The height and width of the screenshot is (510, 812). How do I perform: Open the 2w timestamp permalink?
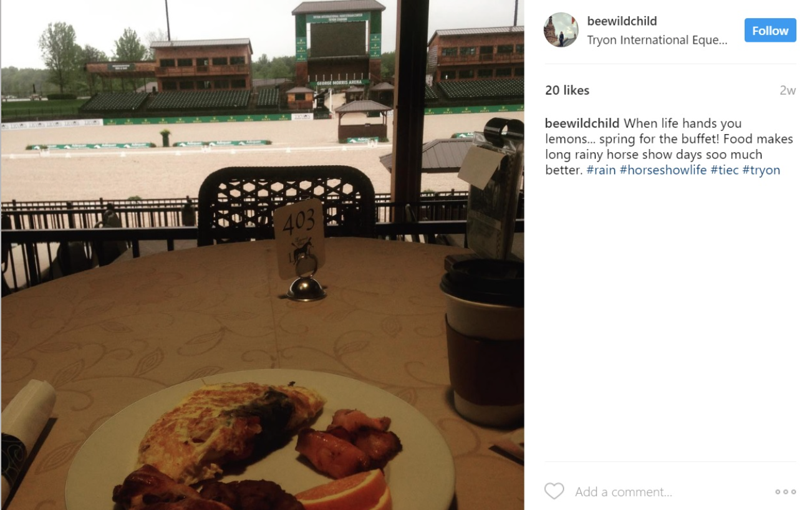point(788,90)
